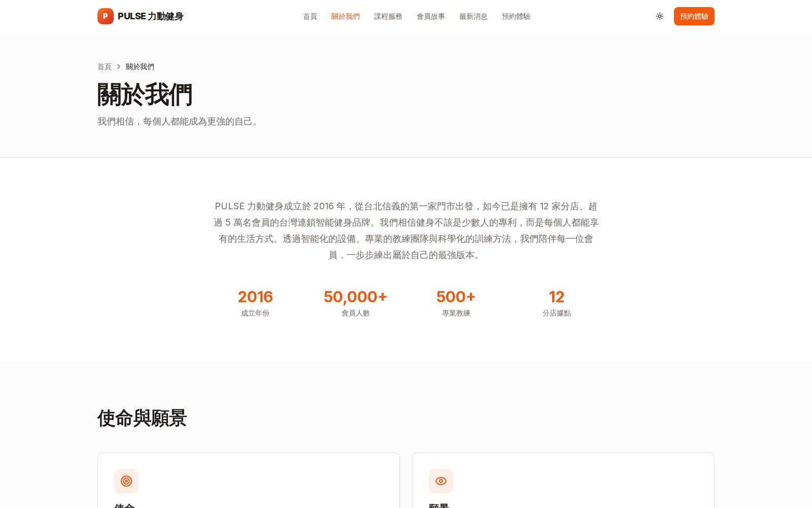Click the PULSE 力動健身 brand name
Screen dimensions: 812x508
point(150,16)
